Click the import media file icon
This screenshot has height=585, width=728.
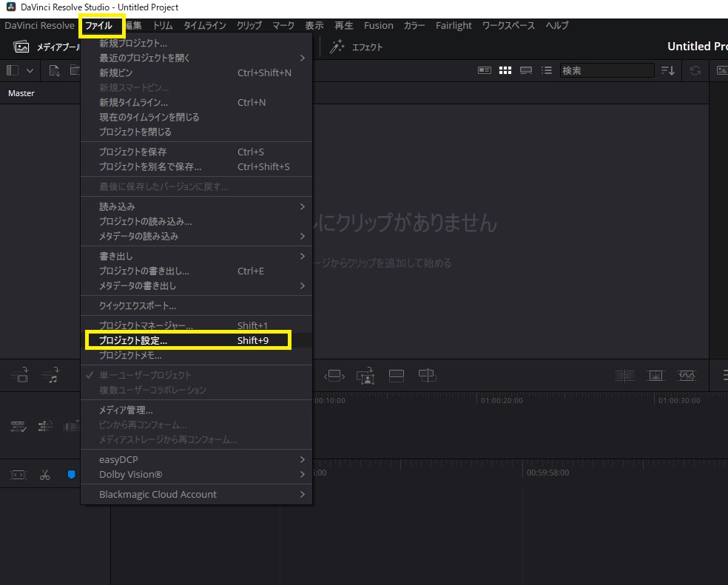click(55, 70)
